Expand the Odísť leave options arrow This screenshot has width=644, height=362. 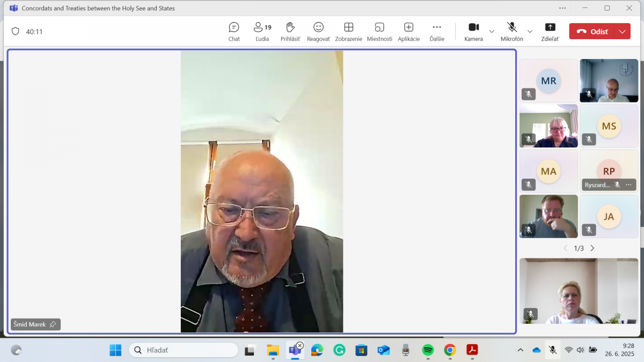pos(623,32)
